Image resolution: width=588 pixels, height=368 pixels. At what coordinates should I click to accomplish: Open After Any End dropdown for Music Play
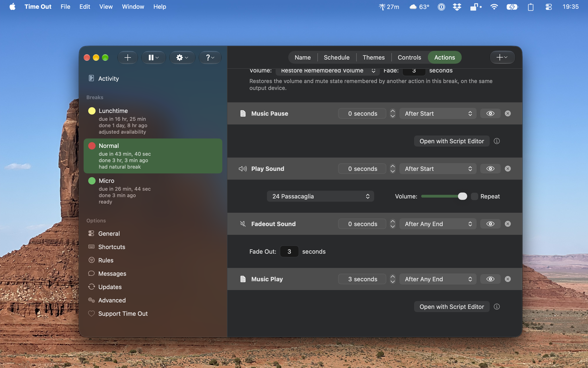(438, 279)
